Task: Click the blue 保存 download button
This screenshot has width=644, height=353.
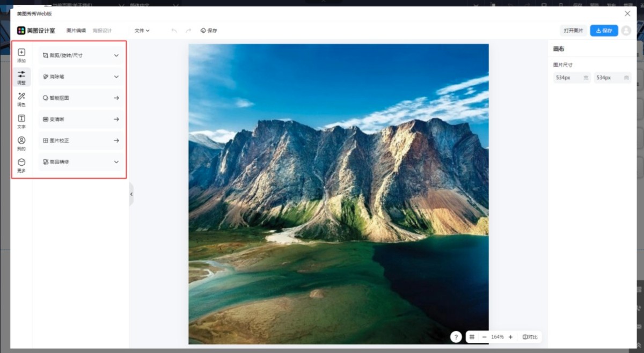Action: tap(604, 31)
